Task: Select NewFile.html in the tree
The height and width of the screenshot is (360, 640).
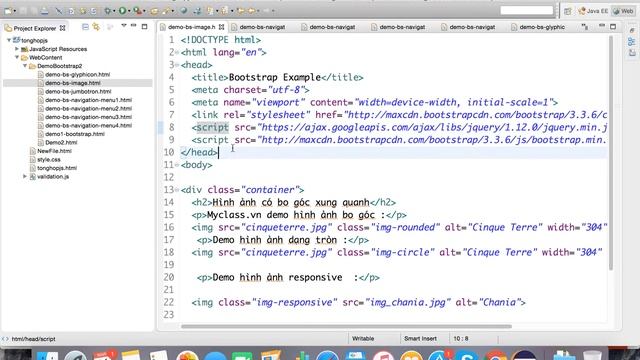Action: pos(54,151)
